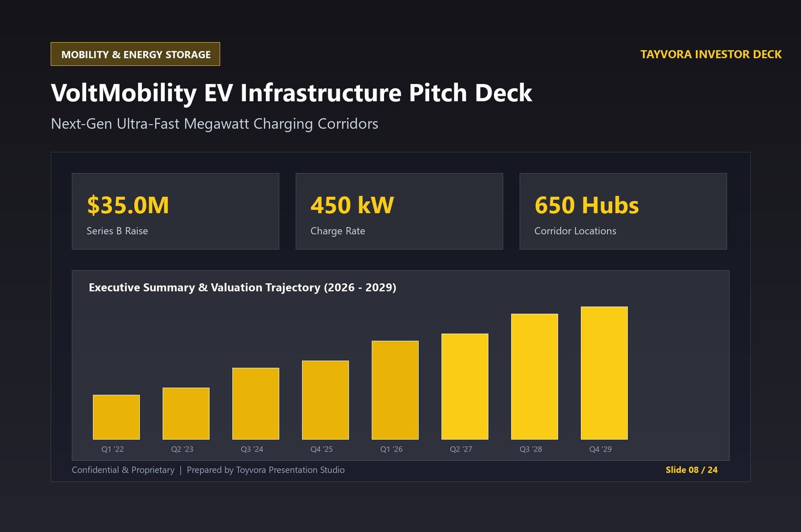Select the Corridor Locations label
This screenshot has height=532, width=801.
coord(575,231)
